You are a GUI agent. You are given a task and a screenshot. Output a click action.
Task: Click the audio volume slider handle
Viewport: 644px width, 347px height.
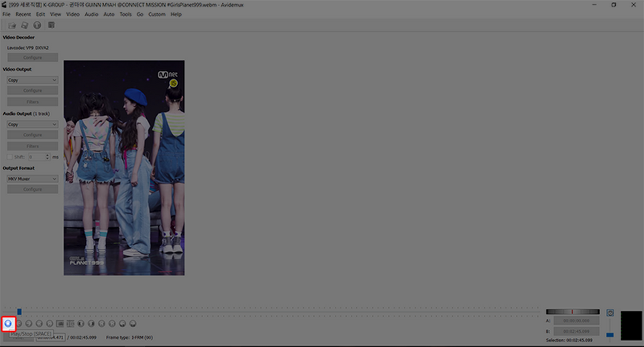[x=610, y=335]
